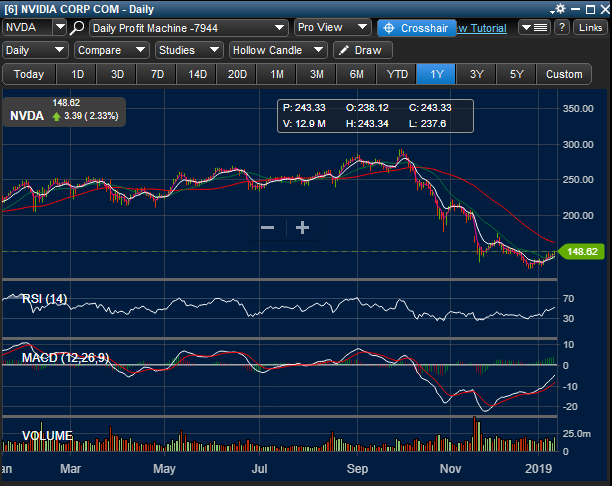Select the 6M range tab
612x486 pixels.
356,74
